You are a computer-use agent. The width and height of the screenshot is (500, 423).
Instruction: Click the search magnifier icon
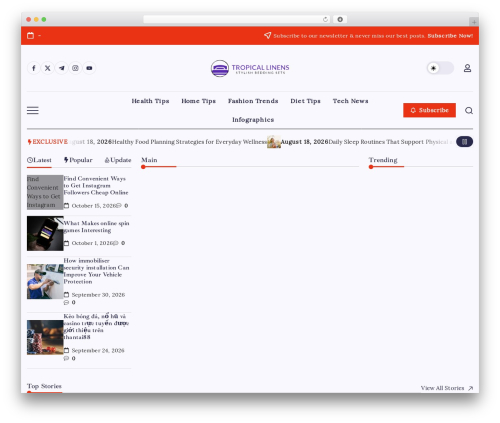pyautogui.click(x=469, y=110)
